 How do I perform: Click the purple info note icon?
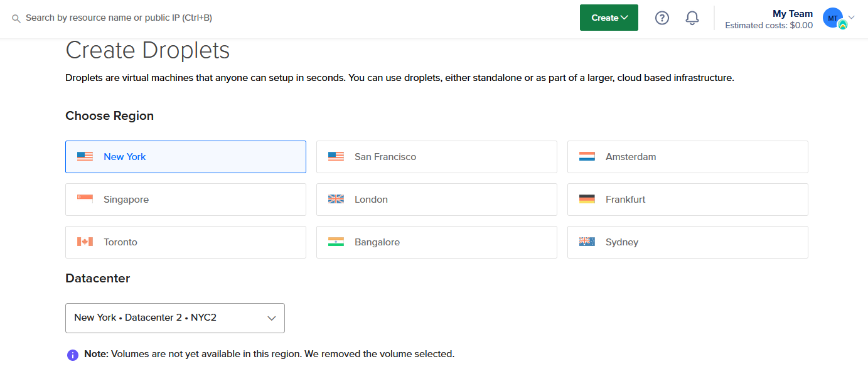click(x=73, y=355)
